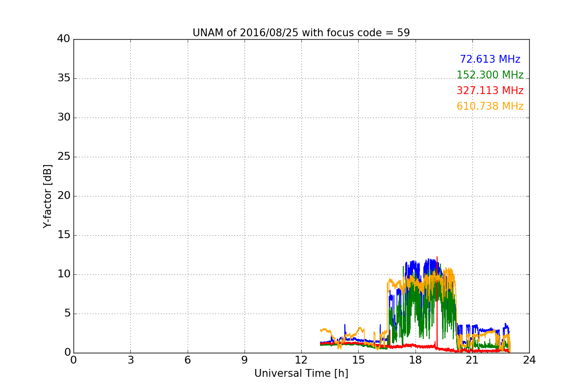588x392 pixels.
Task: Click the Universal Time [h] axis label
Action: point(301,373)
